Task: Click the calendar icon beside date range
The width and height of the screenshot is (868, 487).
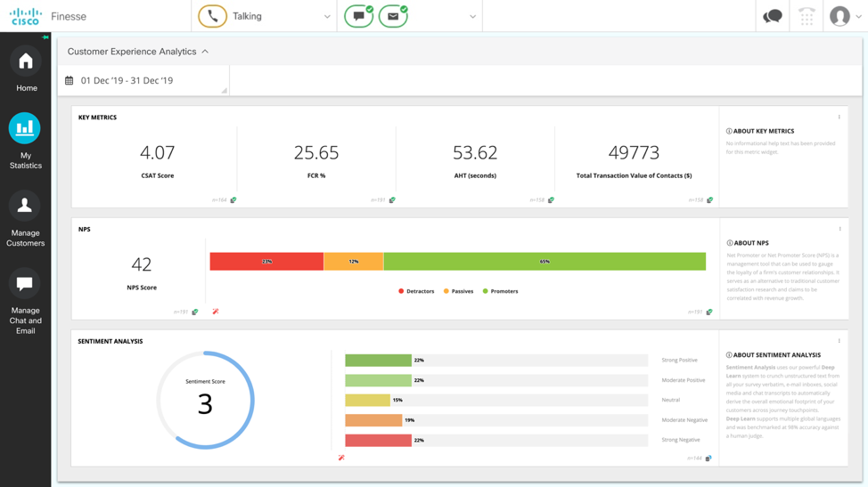Action: tap(70, 81)
